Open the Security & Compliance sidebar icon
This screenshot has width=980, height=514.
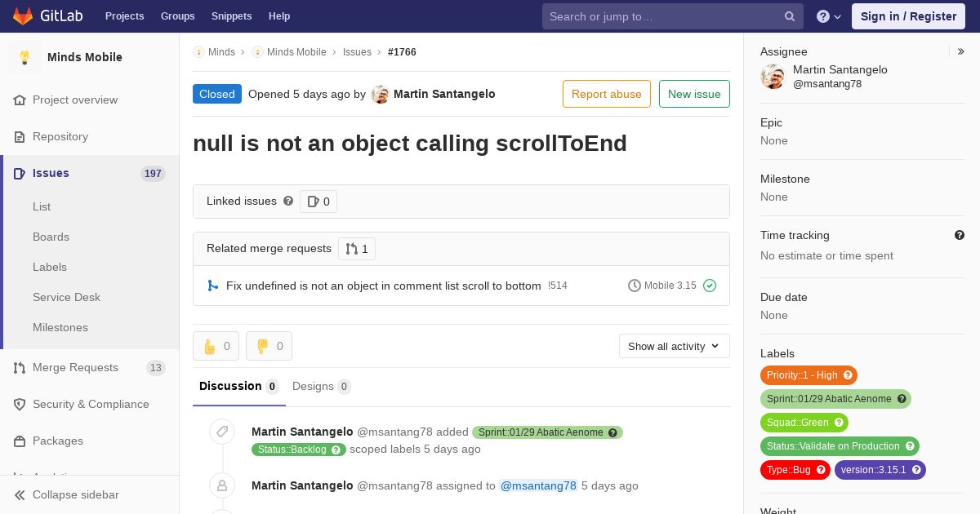tap(20, 404)
